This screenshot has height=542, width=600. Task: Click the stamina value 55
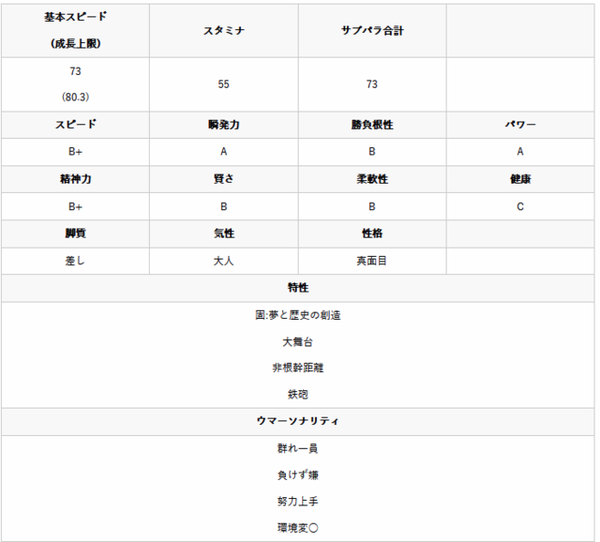(224, 84)
